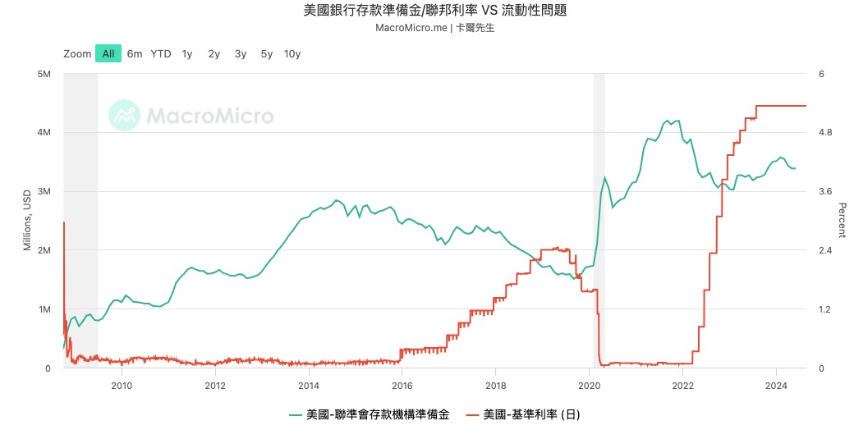The width and height of the screenshot is (868, 448).
Task: Set chart zoom to 5y
Action: click(x=266, y=54)
